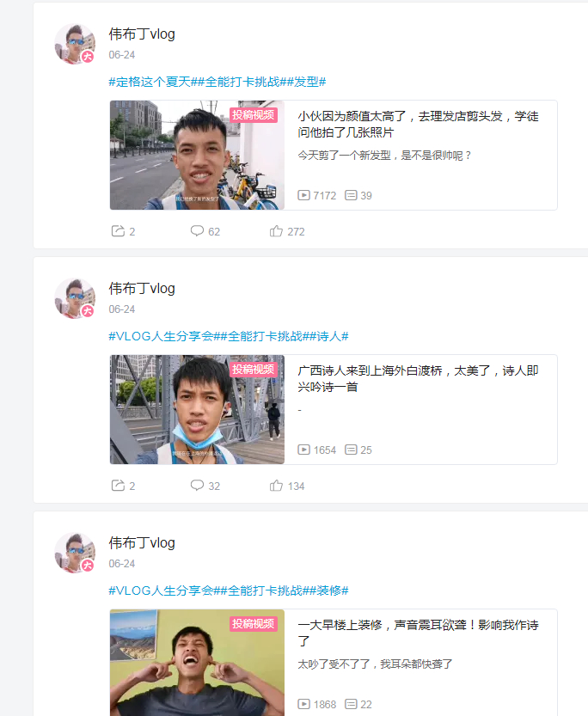This screenshot has width=588, height=716.
Task: Click 伟布丁vlog username on third post
Action: coord(142,543)
